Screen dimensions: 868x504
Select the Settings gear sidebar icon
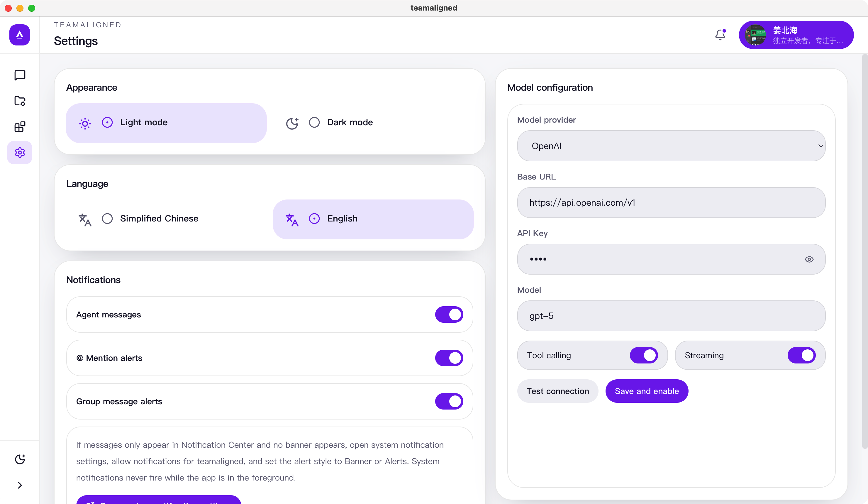(20, 153)
